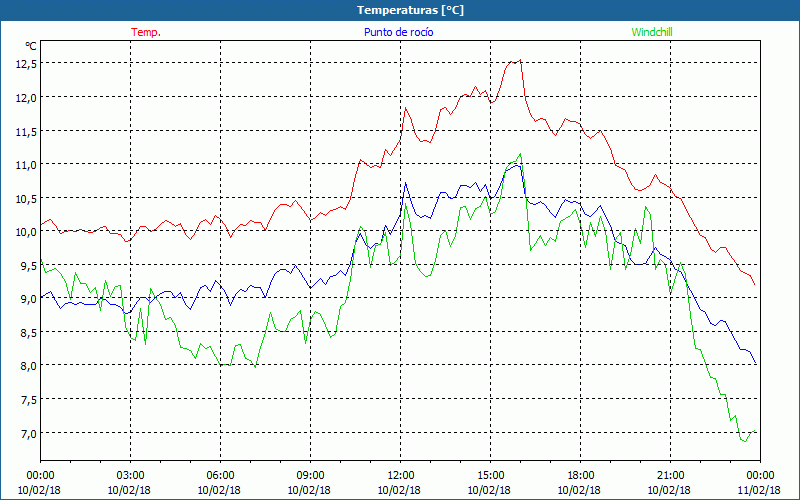Click the 03:00 time axis label

(x=130, y=475)
